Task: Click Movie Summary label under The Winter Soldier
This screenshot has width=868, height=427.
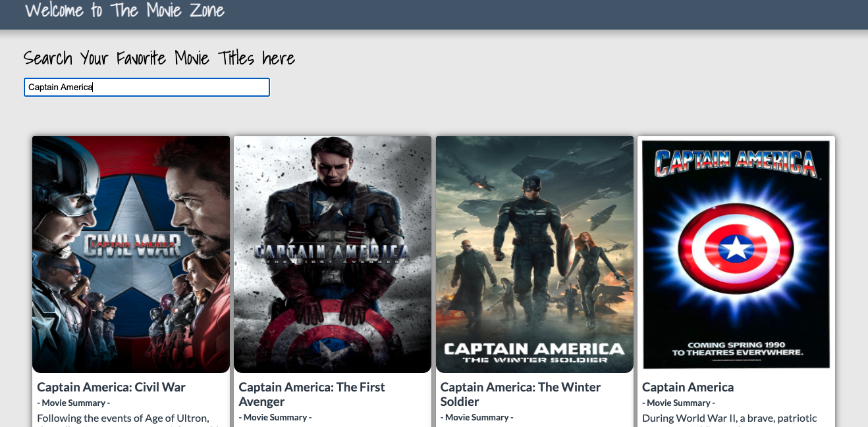Action: 477,417
